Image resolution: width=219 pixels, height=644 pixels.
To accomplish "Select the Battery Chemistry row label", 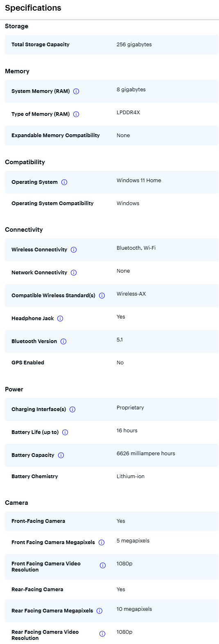I will click(x=35, y=477).
